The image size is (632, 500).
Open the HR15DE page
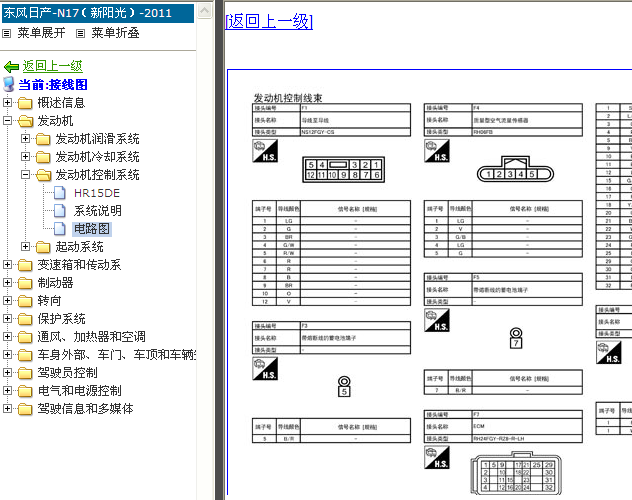pos(97,193)
